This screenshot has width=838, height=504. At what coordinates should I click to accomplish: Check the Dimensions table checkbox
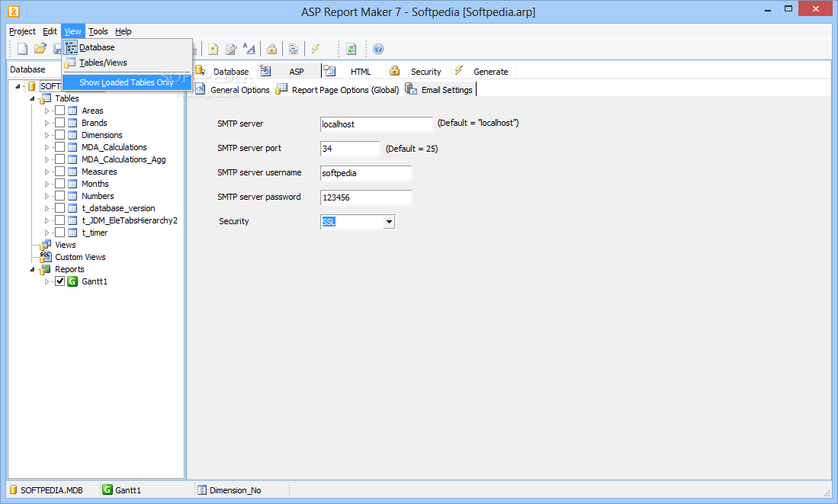(x=59, y=135)
